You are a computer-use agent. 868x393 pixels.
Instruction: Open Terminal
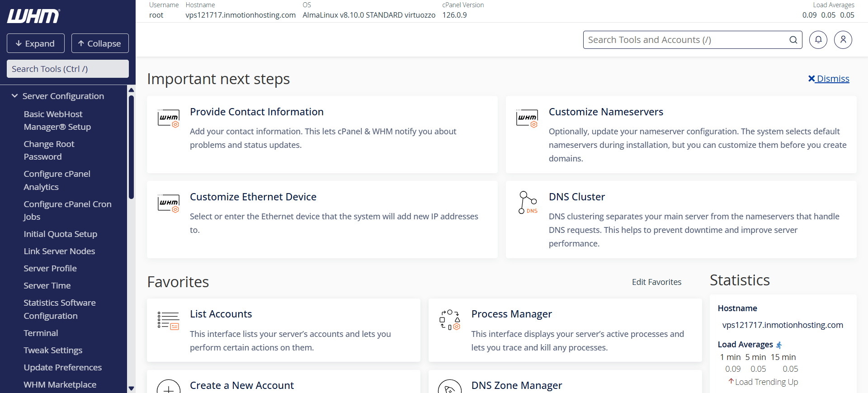point(41,333)
